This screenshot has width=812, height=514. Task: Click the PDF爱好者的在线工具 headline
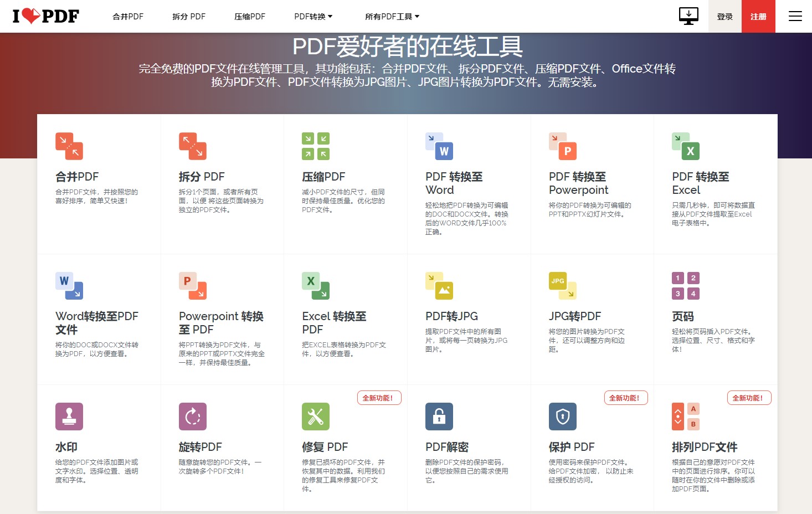pyautogui.click(x=407, y=47)
